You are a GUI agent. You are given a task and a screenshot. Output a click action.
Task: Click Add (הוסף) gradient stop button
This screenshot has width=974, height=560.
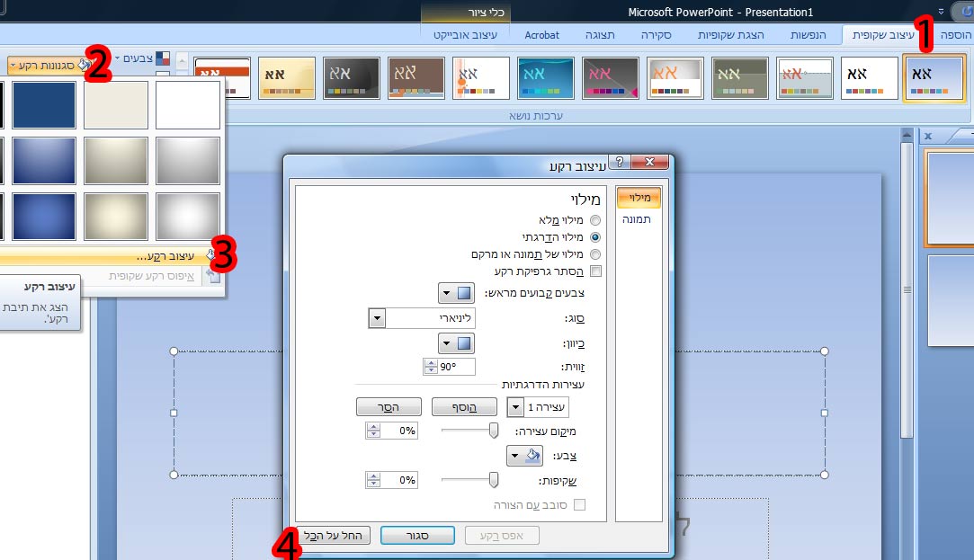point(464,407)
